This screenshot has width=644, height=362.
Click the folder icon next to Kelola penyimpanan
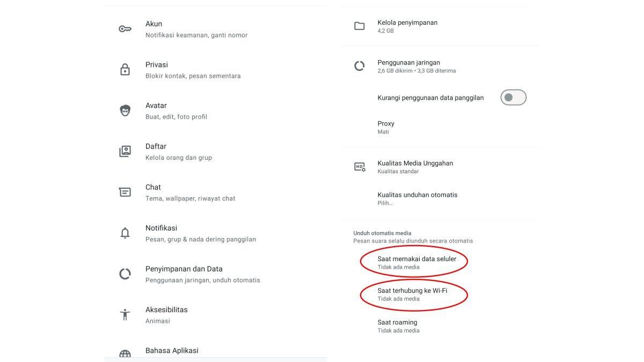pyautogui.click(x=360, y=25)
